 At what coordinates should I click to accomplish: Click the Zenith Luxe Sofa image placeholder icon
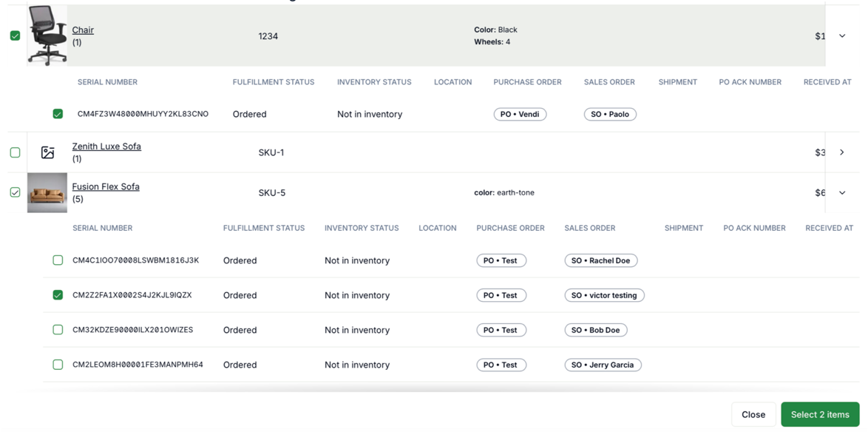point(47,152)
